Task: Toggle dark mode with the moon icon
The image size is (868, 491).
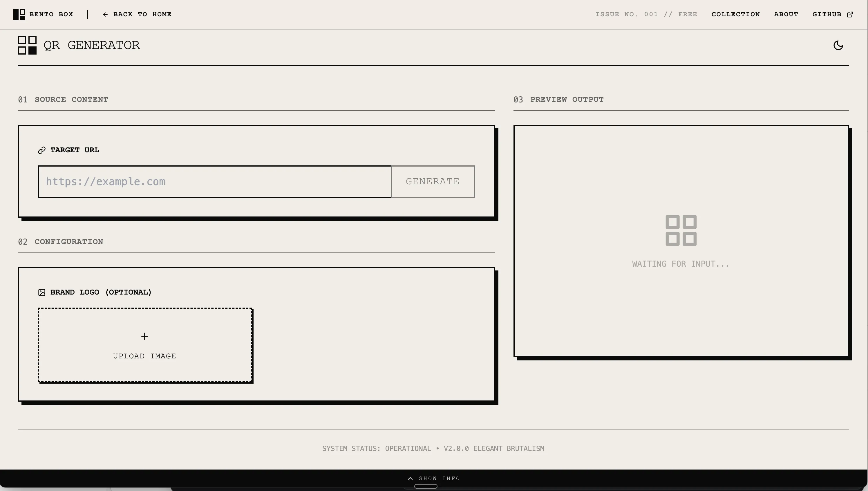Action: [x=838, y=46]
